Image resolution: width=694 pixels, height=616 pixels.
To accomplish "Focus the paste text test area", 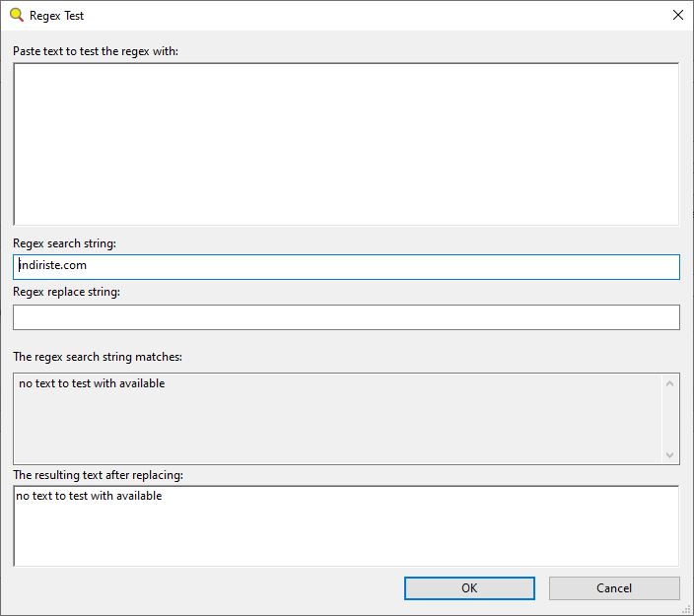I will [x=346, y=144].
